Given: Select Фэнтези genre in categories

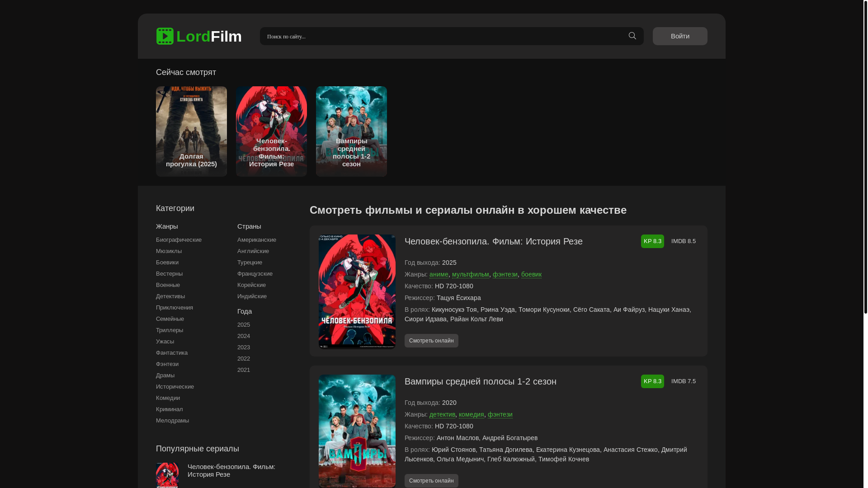Looking at the screenshot, I should pyautogui.click(x=167, y=364).
